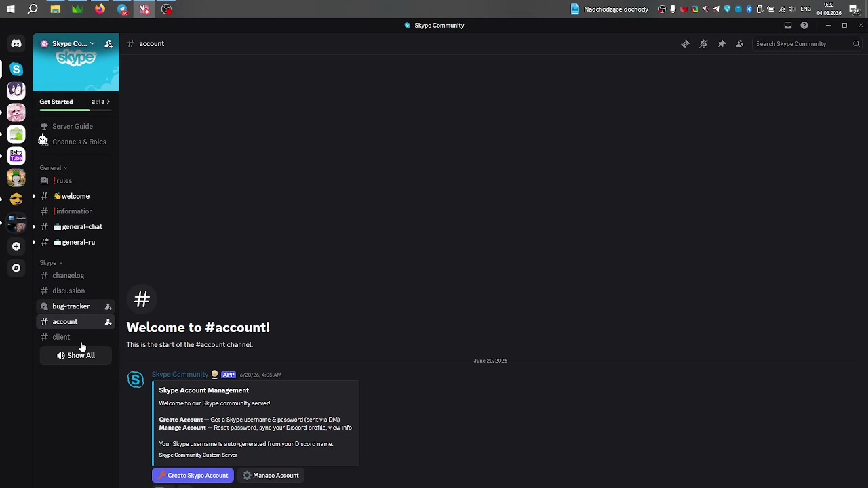Viewport: 868px width, 488px height.
Task: Open notification settings bell icon
Action: click(x=703, y=44)
